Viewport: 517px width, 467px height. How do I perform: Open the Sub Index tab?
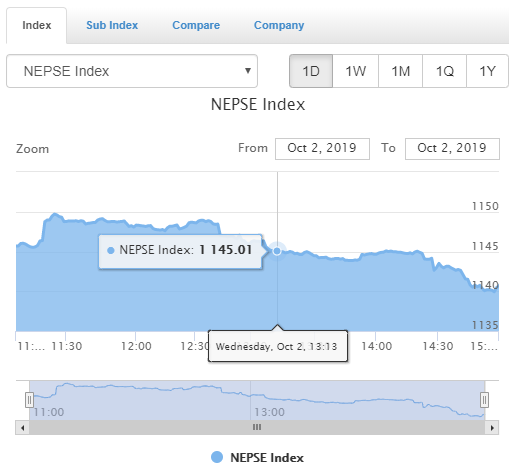(112, 25)
